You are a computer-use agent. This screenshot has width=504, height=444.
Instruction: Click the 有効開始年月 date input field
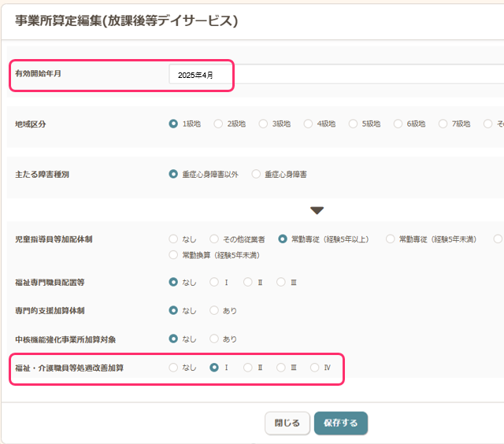(x=331, y=75)
